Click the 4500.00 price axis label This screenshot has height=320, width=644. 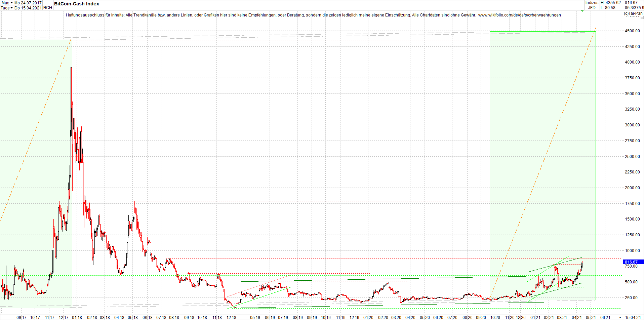[632, 31]
